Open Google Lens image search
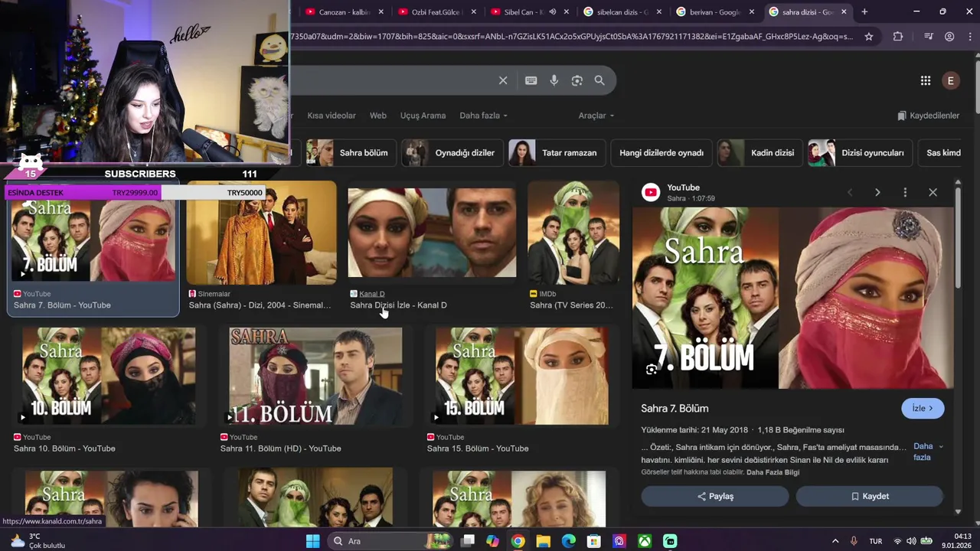This screenshot has width=980, height=551. coord(577,80)
